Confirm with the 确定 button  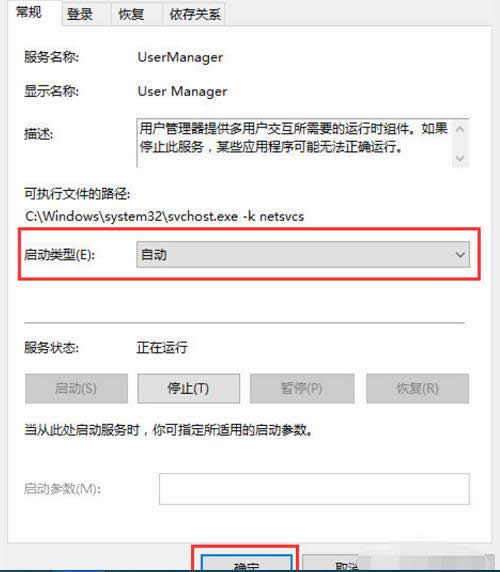click(247, 565)
